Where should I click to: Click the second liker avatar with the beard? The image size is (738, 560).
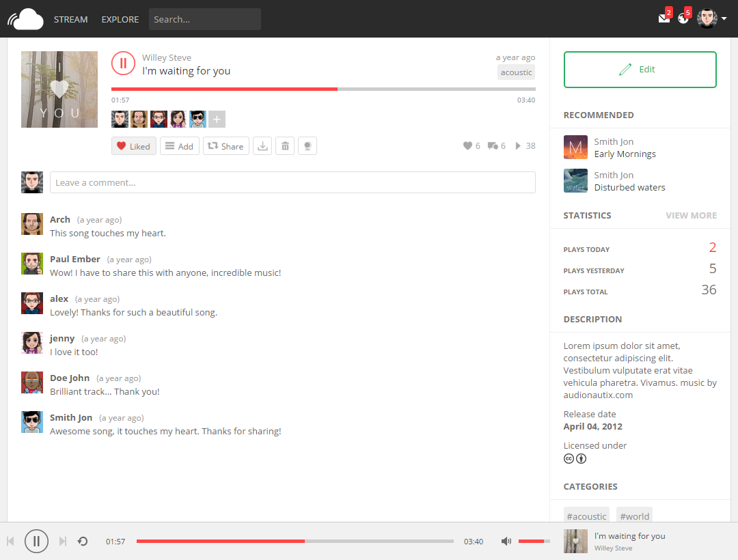pos(139,119)
